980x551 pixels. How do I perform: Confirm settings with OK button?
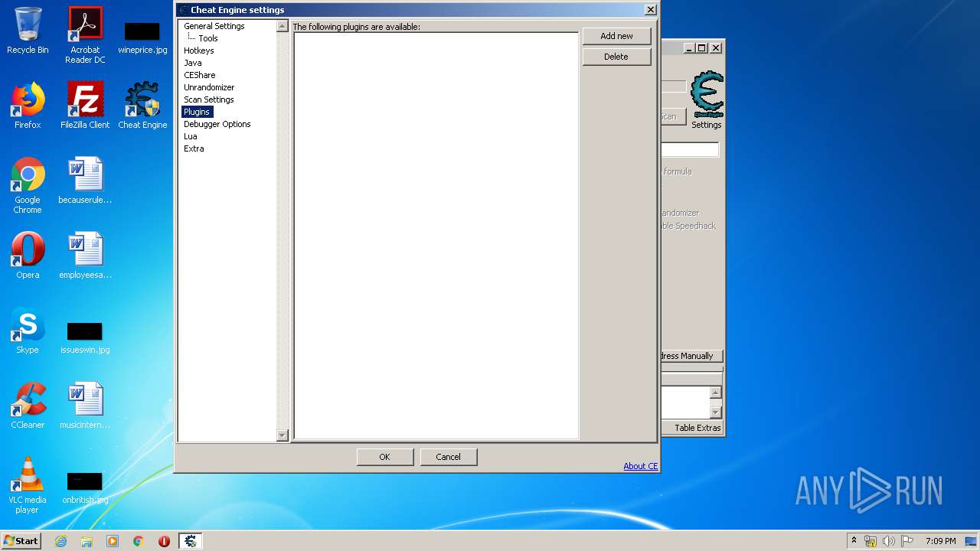tap(385, 457)
